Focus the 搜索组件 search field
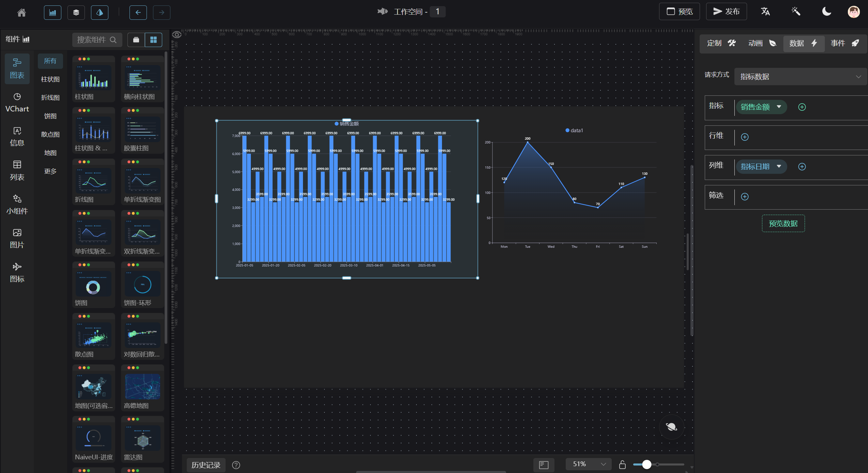This screenshot has width=868, height=473. (97, 40)
